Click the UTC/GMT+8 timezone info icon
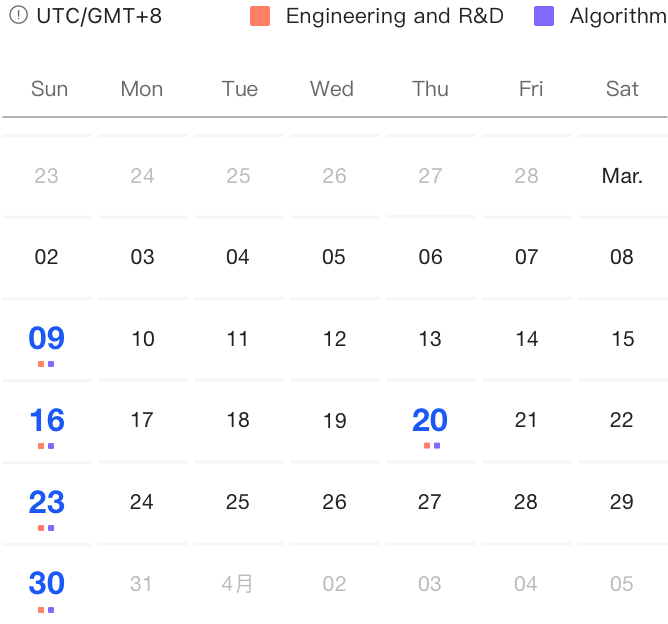The image size is (668, 624). (x=18, y=16)
